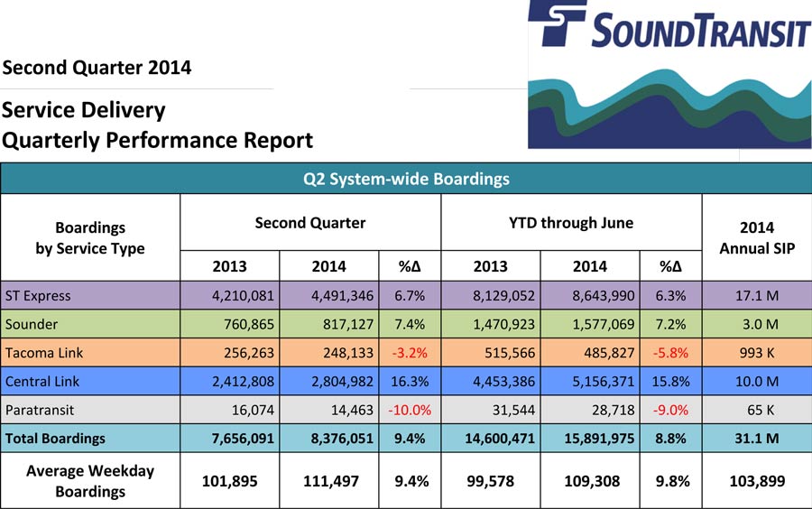Click the Sound Transit logo emblem
Viewport: 812px width, 509px height.
(558, 23)
